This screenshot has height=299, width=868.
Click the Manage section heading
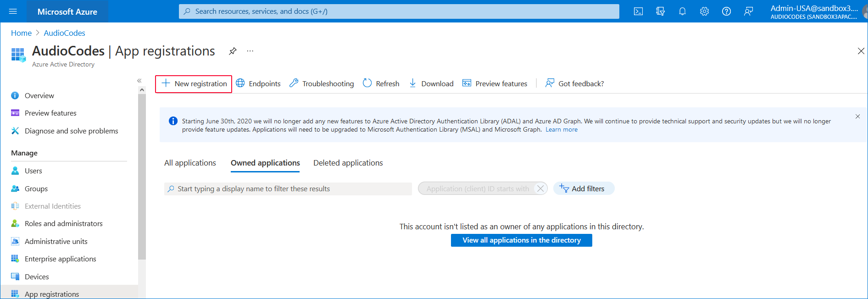pyautogui.click(x=24, y=153)
